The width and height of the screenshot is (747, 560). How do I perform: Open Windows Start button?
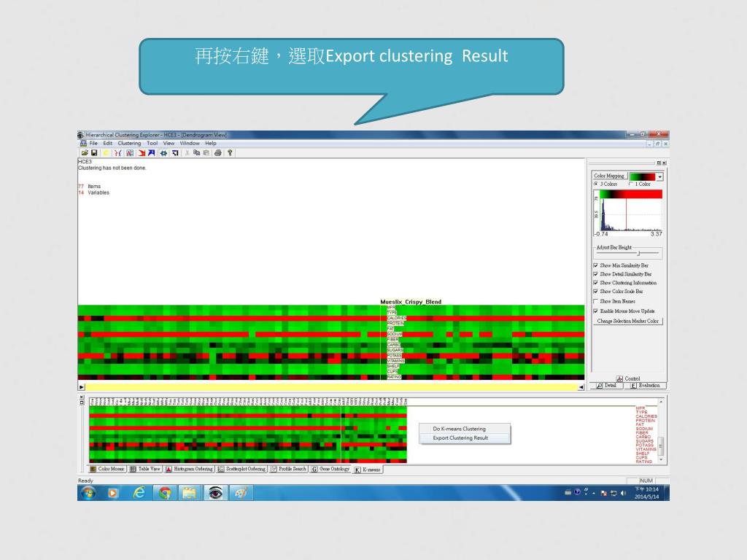88,493
